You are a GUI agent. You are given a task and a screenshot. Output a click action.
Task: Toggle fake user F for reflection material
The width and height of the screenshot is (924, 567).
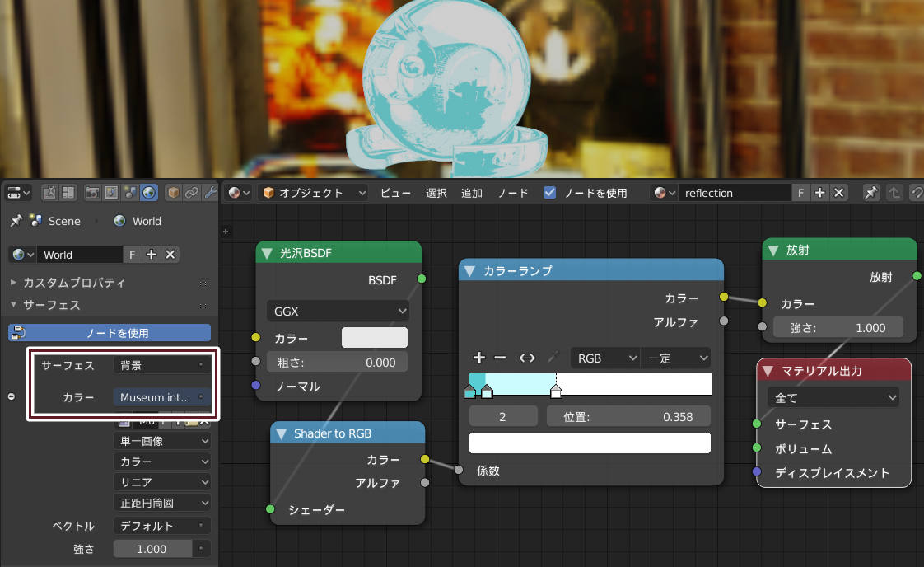coord(800,192)
